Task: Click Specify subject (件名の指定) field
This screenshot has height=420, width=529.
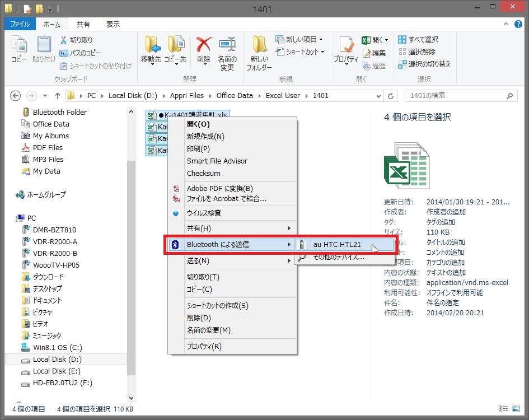Action: click(443, 303)
